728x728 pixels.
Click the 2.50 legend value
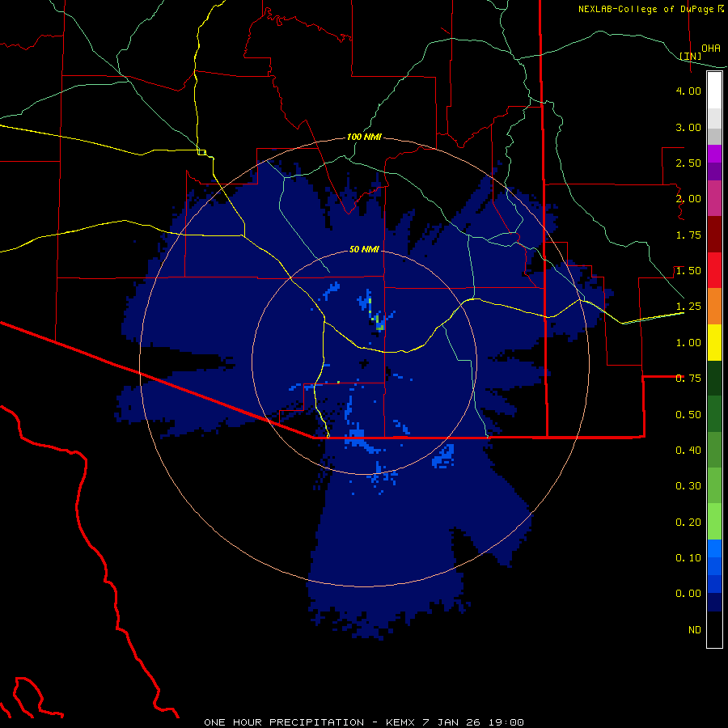[x=688, y=163]
